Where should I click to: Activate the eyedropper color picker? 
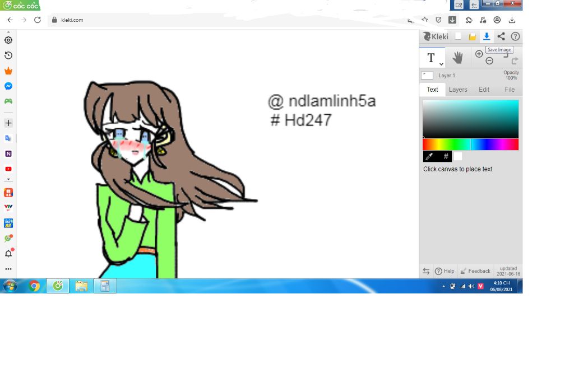point(429,156)
